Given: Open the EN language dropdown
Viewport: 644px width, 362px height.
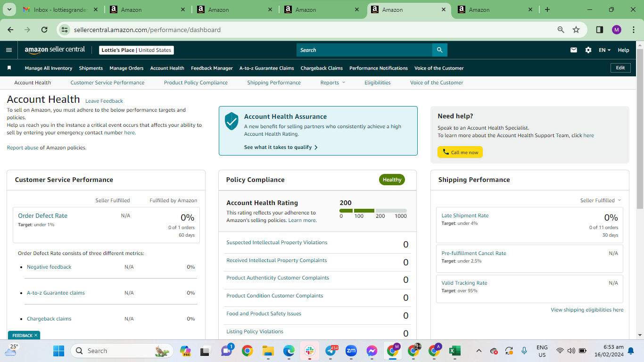Looking at the screenshot, I should (x=604, y=50).
